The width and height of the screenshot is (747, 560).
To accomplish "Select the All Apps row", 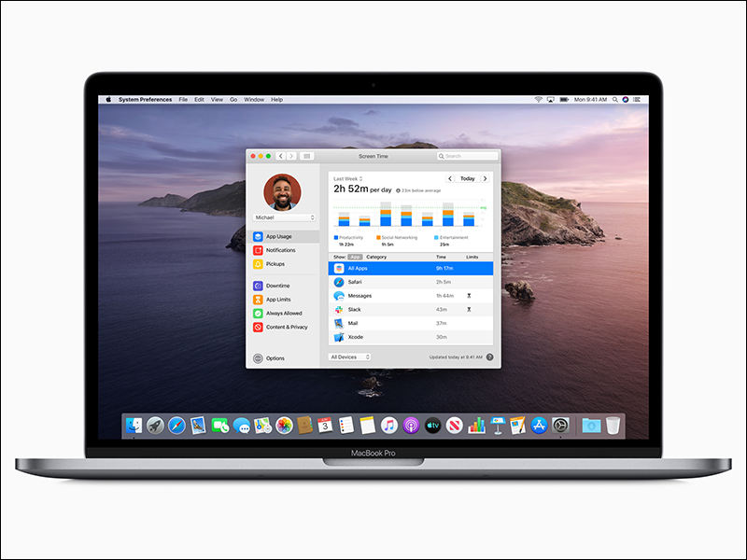I will [x=411, y=268].
